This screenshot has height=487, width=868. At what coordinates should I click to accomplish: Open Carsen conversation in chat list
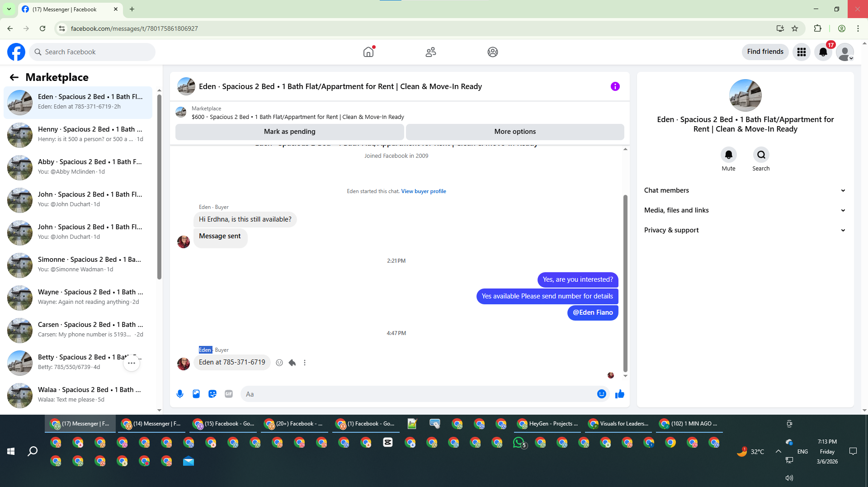click(x=78, y=330)
